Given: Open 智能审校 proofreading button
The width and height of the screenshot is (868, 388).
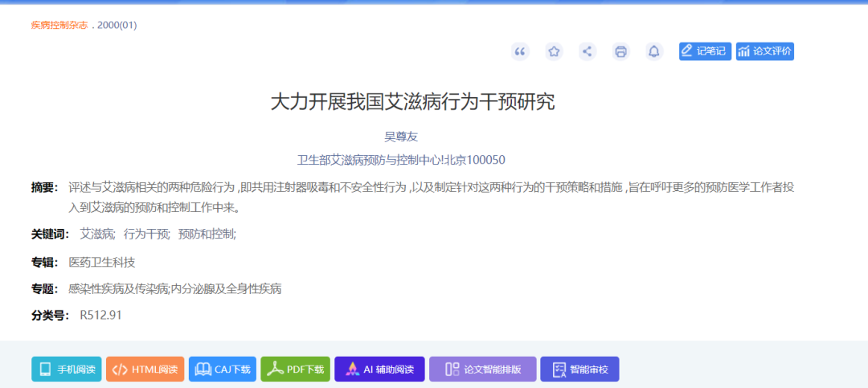Looking at the screenshot, I should tap(579, 370).
